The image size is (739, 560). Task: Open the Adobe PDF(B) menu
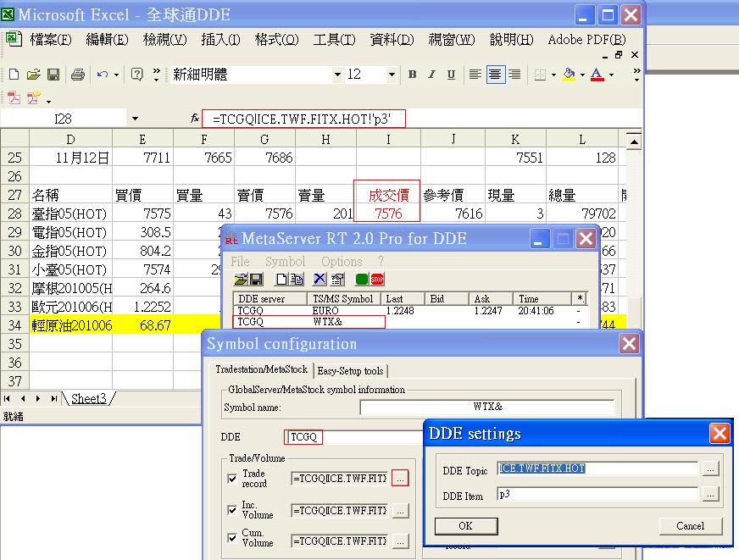point(586,40)
